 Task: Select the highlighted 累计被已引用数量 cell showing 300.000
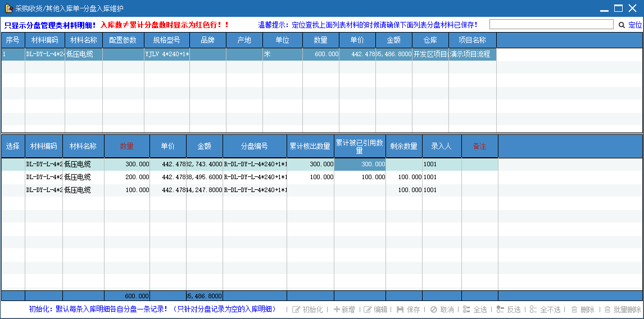click(x=360, y=165)
